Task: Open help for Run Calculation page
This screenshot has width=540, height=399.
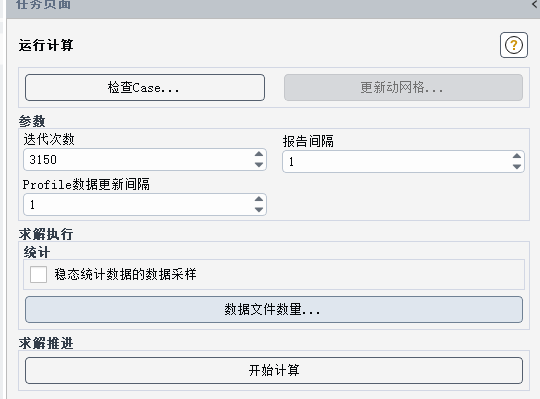Action: [x=513, y=45]
